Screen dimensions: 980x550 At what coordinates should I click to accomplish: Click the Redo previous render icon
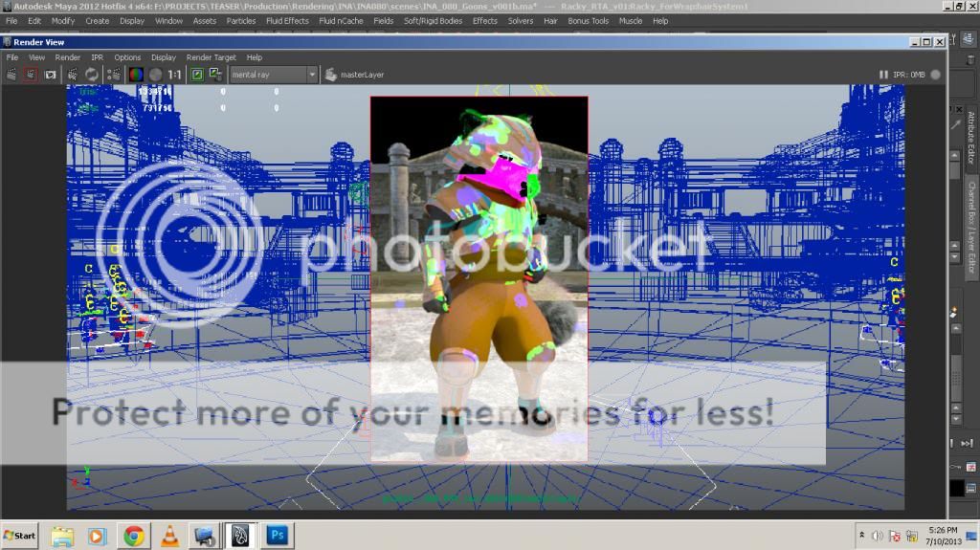[x=11, y=75]
